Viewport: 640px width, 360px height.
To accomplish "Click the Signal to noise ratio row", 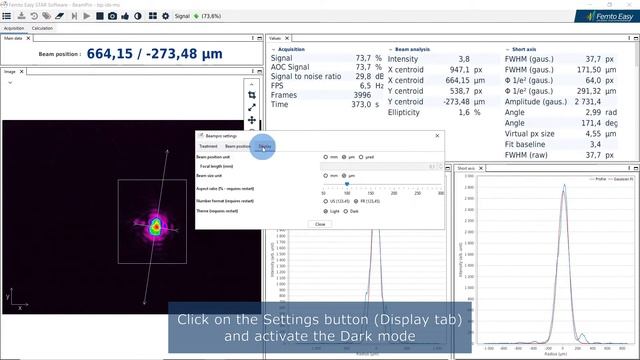I will pos(327,76).
